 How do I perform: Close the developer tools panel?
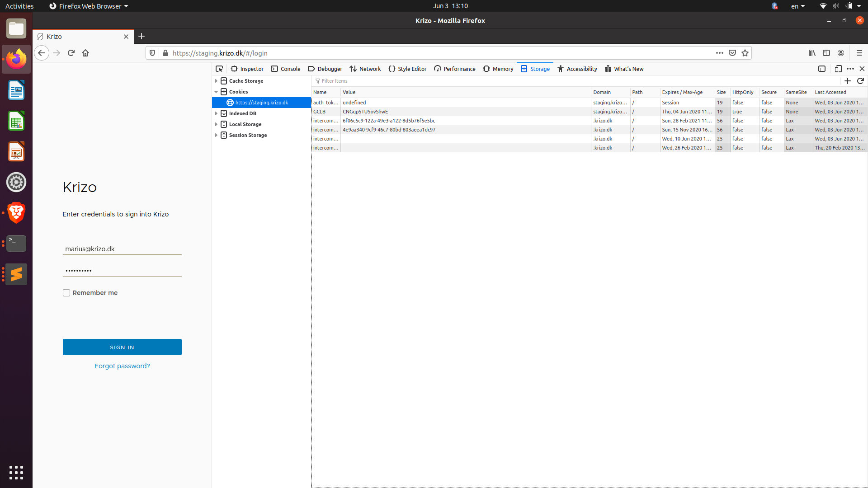[x=862, y=69]
